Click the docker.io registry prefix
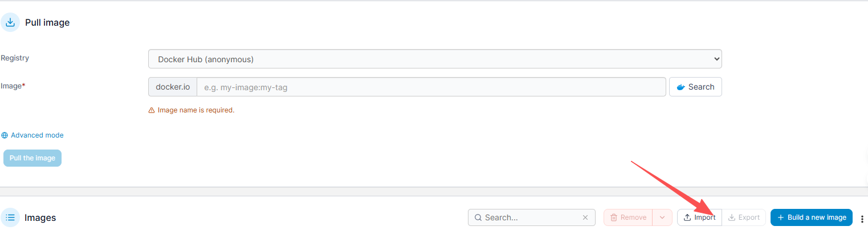The width and height of the screenshot is (868, 234). click(x=173, y=87)
